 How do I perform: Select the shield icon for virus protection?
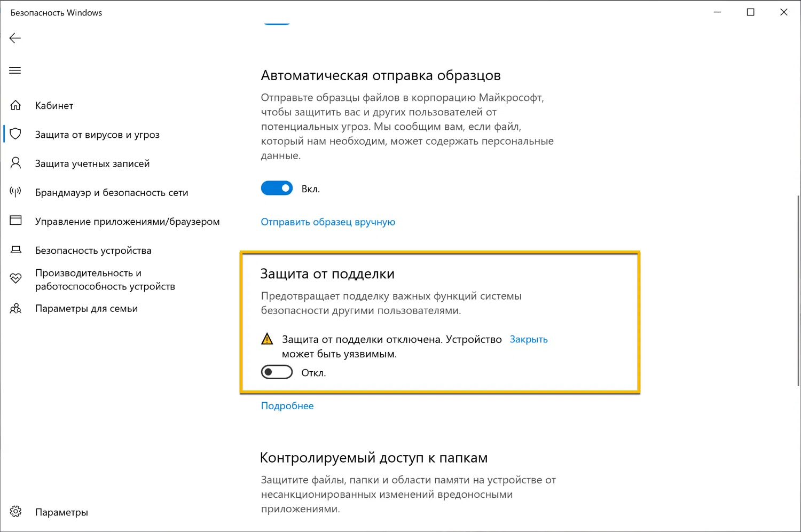(x=15, y=134)
